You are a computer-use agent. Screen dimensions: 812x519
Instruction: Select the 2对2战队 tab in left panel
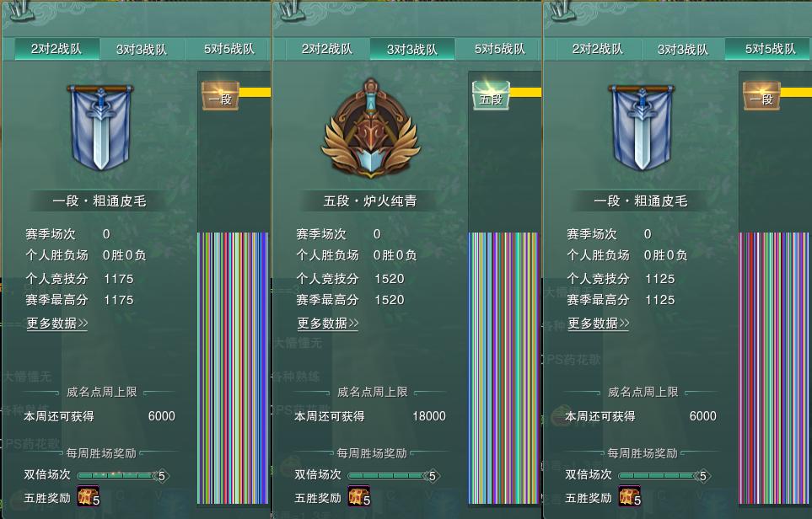coord(56,49)
